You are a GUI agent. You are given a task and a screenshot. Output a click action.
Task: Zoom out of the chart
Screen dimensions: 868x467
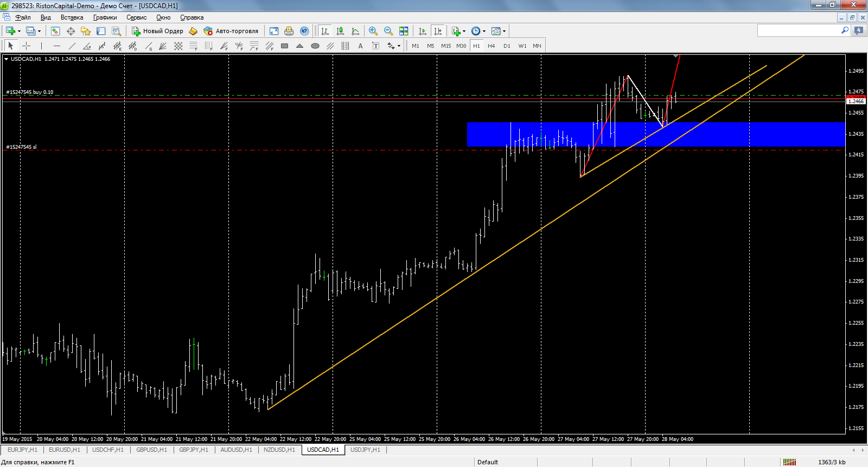pyautogui.click(x=388, y=31)
